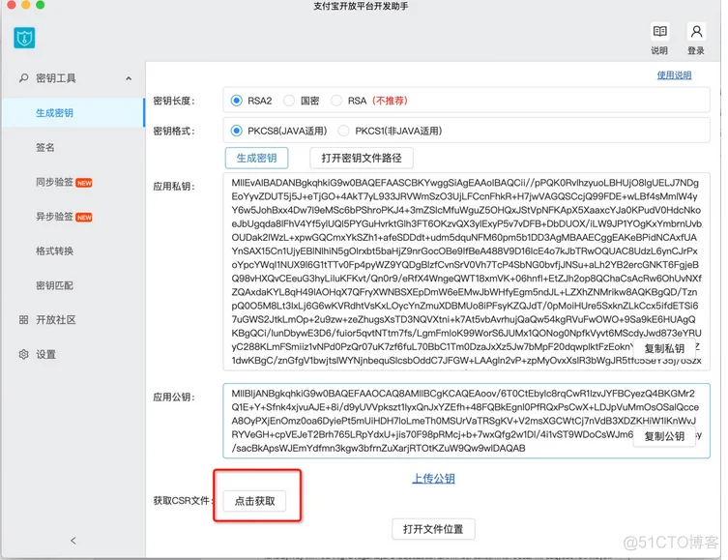Click the 登录 user icon

[696, 32]
